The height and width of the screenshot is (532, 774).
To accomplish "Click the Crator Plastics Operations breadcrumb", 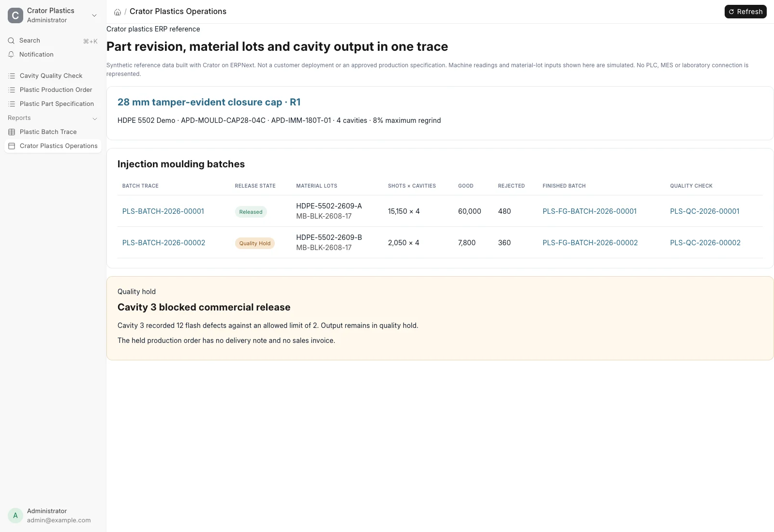I will coord(178,12).
